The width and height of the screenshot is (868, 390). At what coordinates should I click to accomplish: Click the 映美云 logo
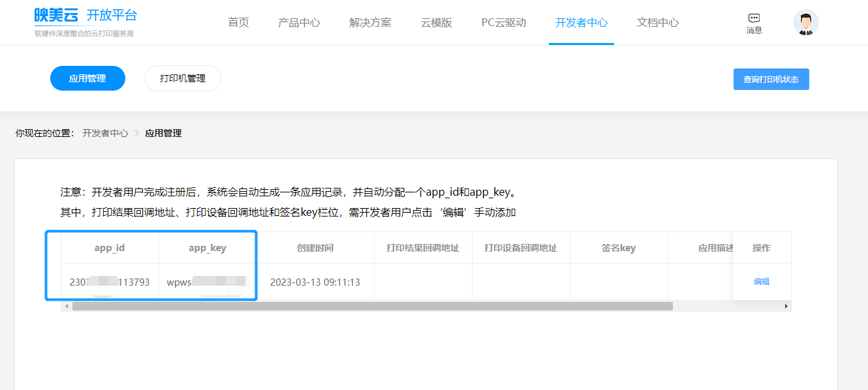56,16
